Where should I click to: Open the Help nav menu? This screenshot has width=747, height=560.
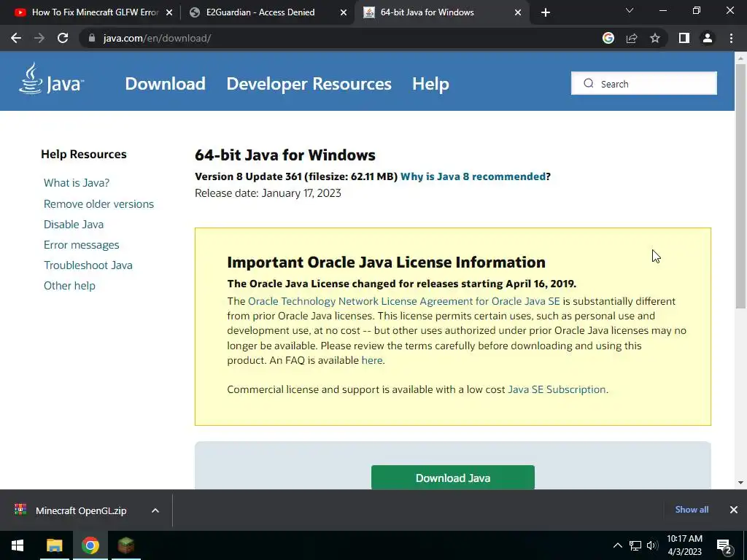pos(430,84)
